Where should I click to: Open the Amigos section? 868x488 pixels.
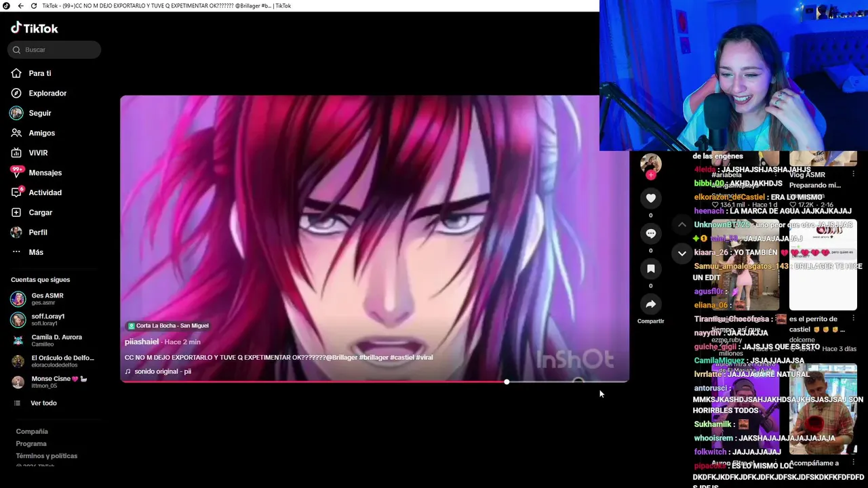[33, 133]
